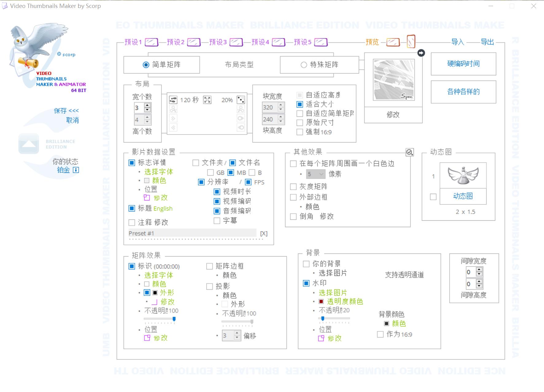Click the dice random icon beside 20%
544x392 pixels.
click(x=241, y=100)
